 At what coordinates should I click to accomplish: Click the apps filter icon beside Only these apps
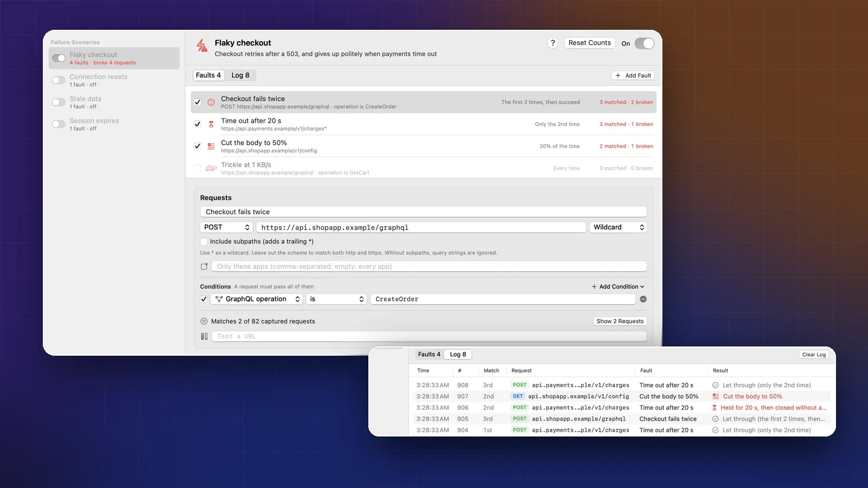coord(204,266)
